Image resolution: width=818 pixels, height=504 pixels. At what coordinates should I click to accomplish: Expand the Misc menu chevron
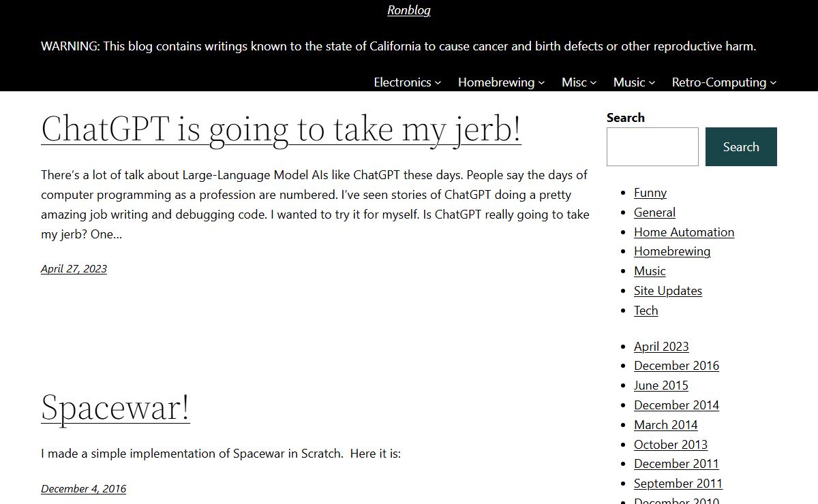point(593,82)
